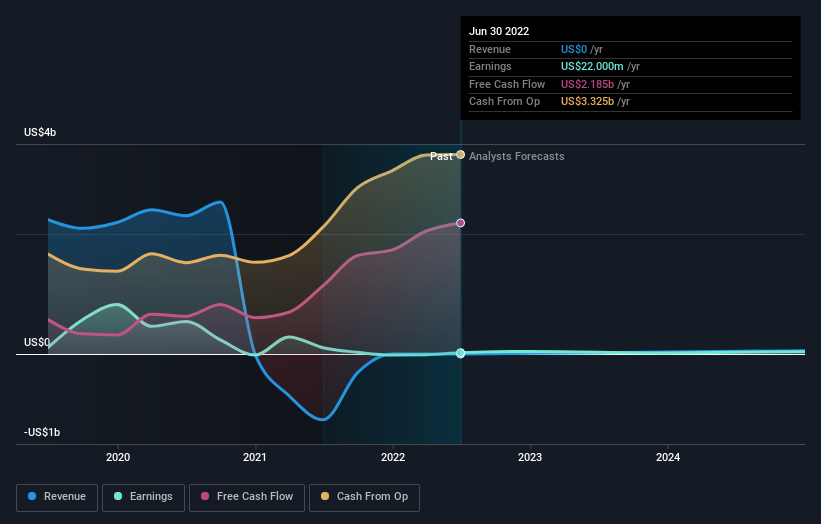Click the Free Cash Flow value US$2.185b
The height and width of the screenshot is (524, 821).
tap(587, 84)
